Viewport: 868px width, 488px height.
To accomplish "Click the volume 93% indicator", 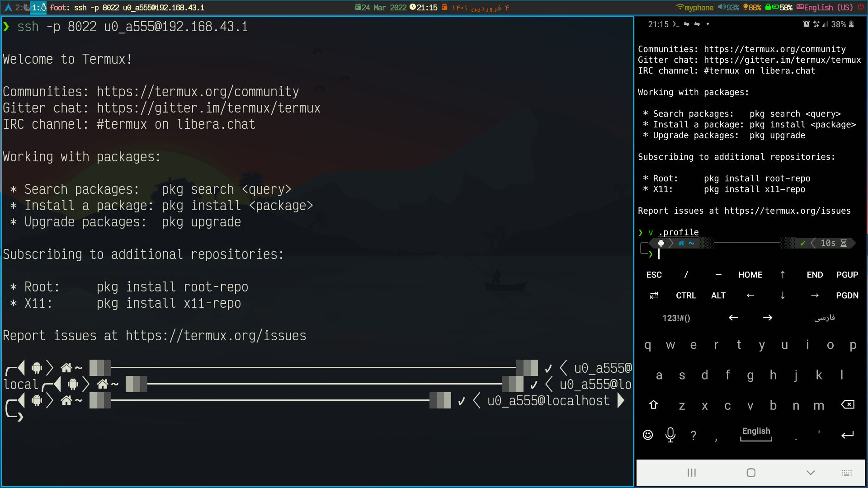I will pyautogui.click(x=729, y=7).
